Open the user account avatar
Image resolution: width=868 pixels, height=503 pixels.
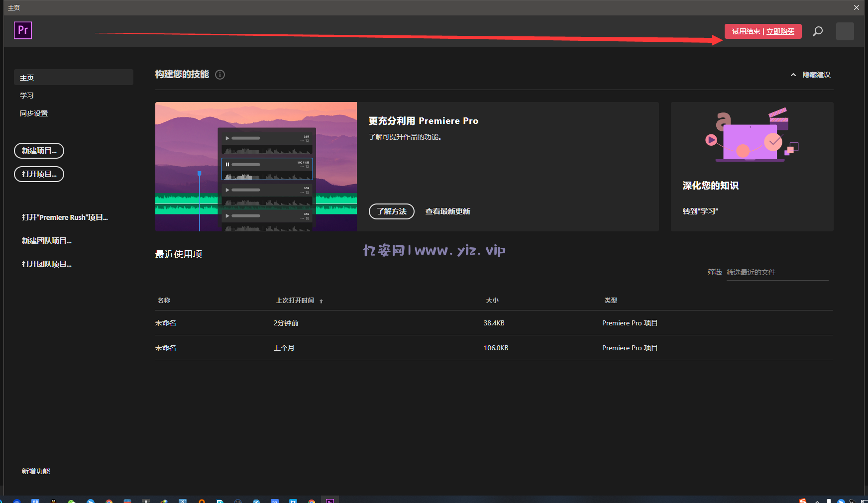point(845,31)
